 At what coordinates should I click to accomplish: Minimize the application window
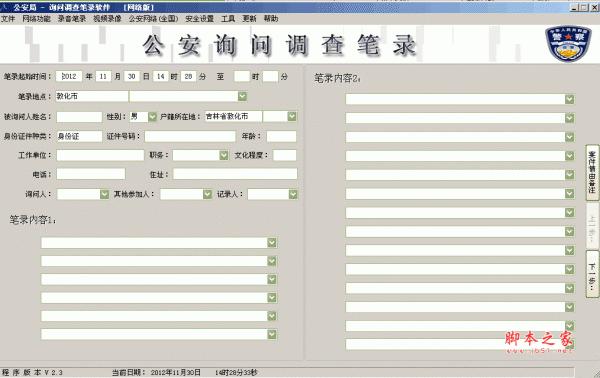(x=574, y=7)
